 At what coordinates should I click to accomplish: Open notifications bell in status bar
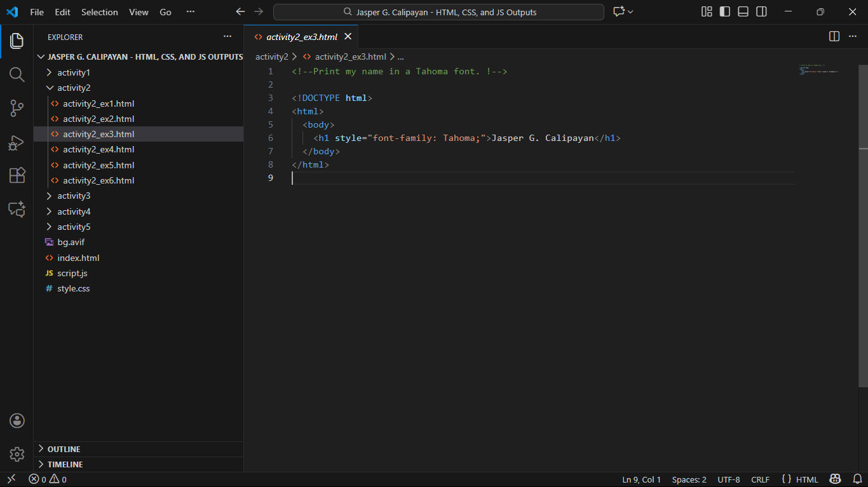pos(857,479)
